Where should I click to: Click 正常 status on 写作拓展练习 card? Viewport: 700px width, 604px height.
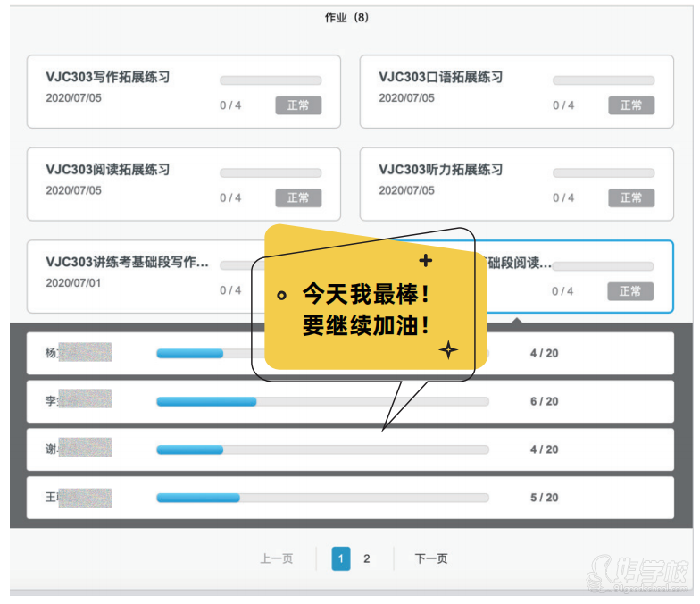pos(298,105)
